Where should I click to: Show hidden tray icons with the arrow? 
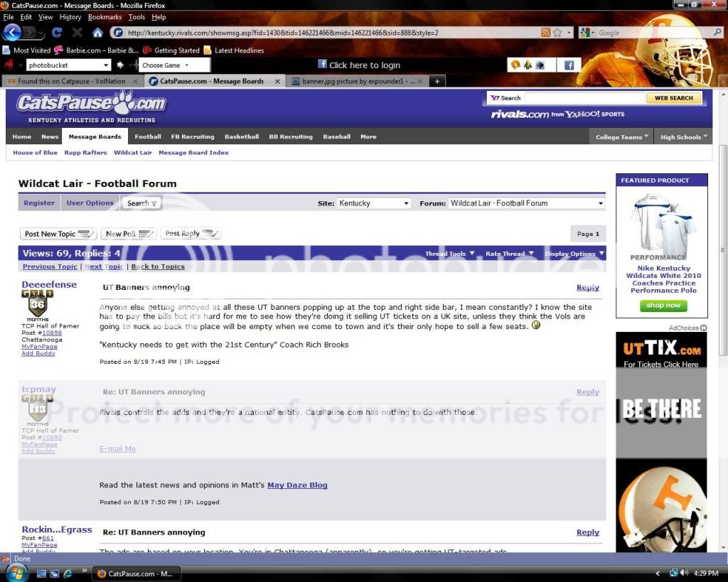pyautogui.click(x=658, y=573)
